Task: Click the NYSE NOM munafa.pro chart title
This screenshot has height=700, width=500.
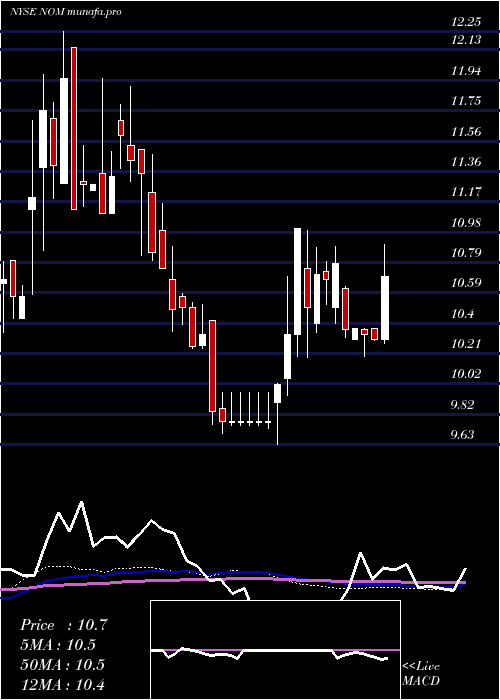Action: [66, 12]
